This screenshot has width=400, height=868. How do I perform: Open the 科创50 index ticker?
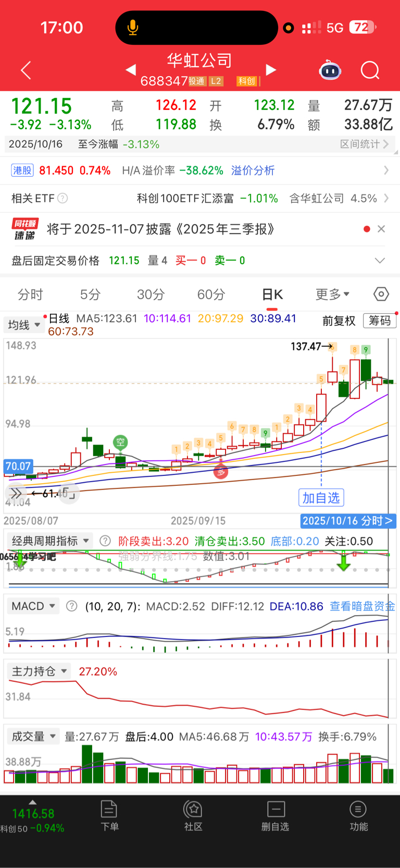(33, 820)
